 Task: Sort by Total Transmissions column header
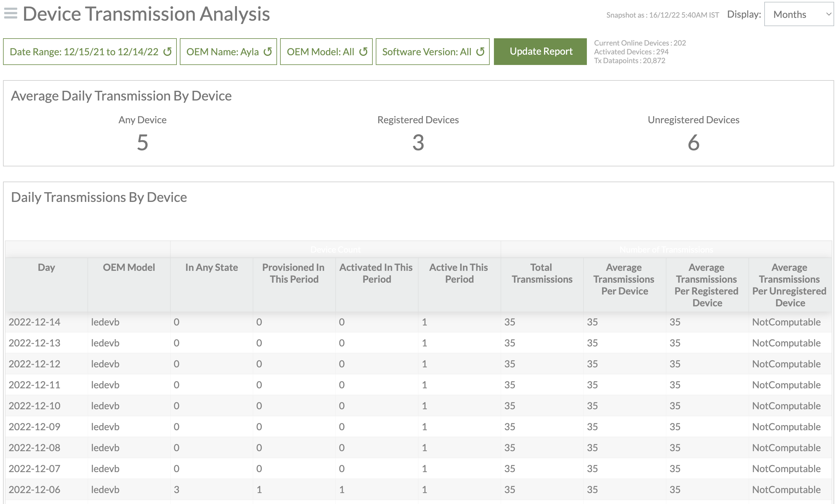tap(542, 273)
